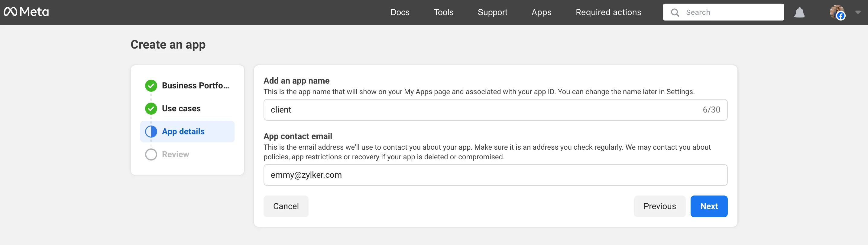Screen dimensions: 868x245
Task: Click the half-filled App details step icon
Action: pyautogui.click(x=151, y=131)
